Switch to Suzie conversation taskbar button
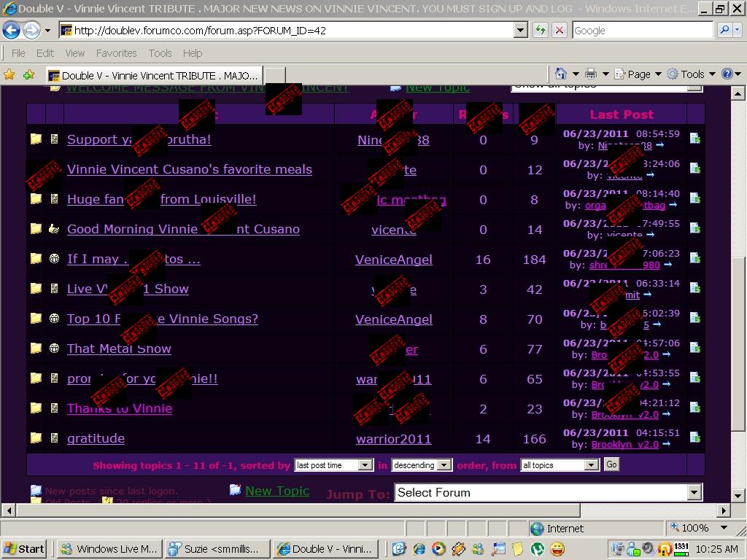 pyautogui.click(x=217, y=549)
